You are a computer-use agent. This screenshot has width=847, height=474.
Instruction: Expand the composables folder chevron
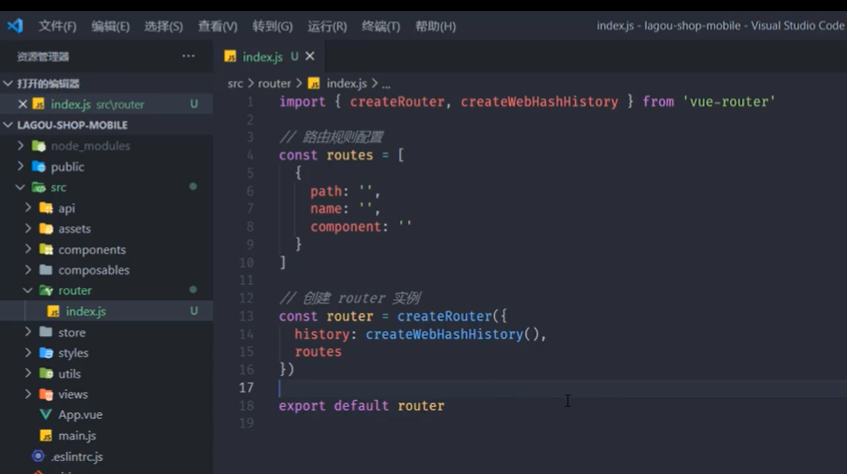click(x=28, y=269)
